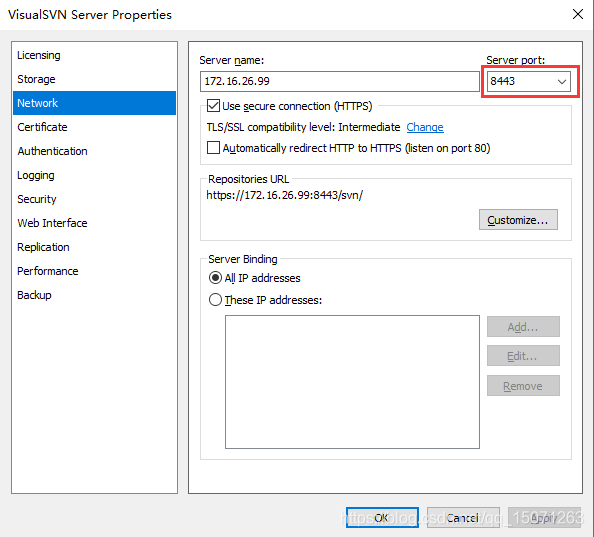594x537 pixels.
Task: Enable automatic HTTP to HTTPS redirect
Action: tap(213, 148)
